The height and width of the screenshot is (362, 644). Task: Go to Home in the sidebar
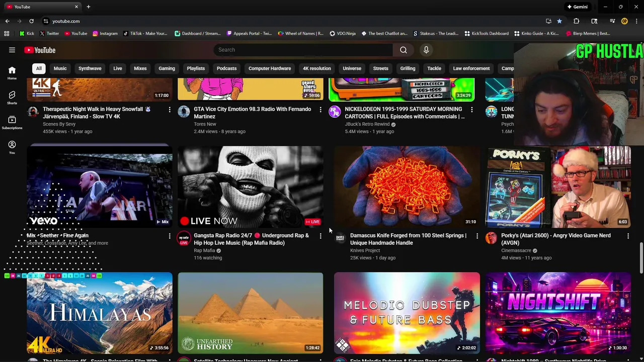[x=12, y=73]
